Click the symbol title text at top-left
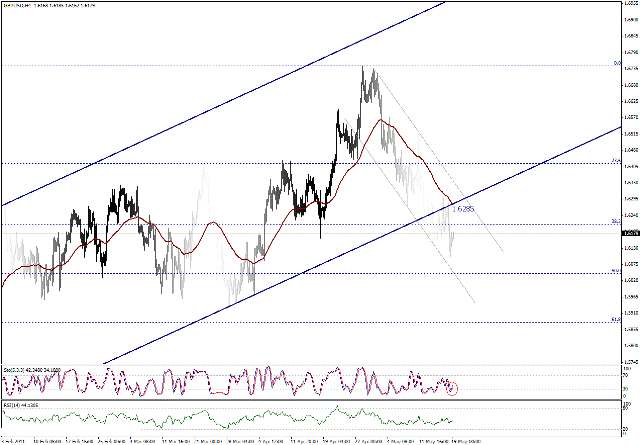640x445 pixels. tap(60, 5)
